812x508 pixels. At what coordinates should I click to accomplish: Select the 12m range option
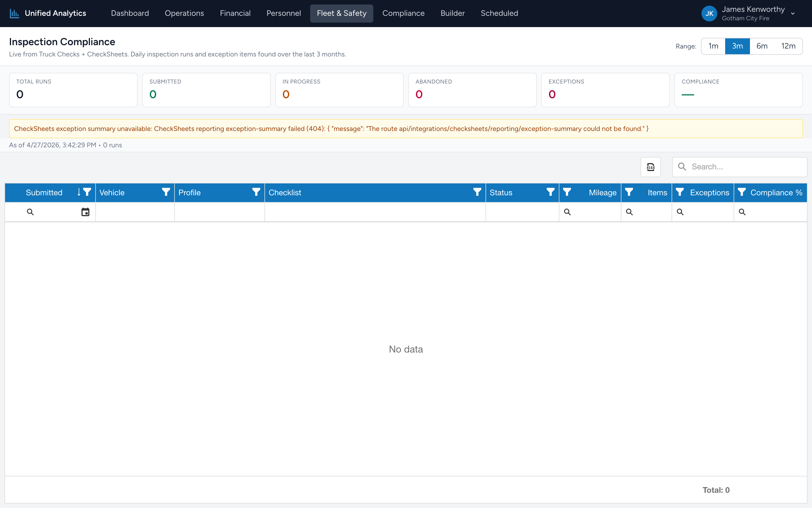788,46
